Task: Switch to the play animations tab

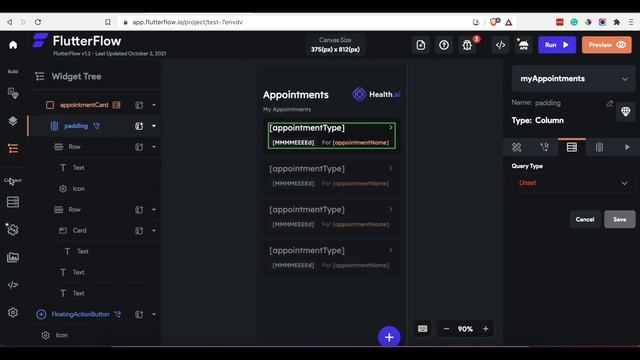Action: (627, 147)
